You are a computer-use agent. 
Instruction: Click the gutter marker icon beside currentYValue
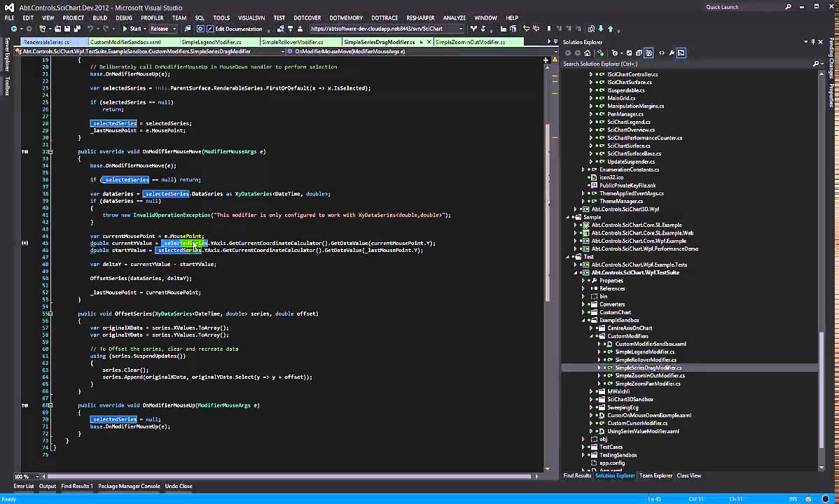[x=25, y=243]
